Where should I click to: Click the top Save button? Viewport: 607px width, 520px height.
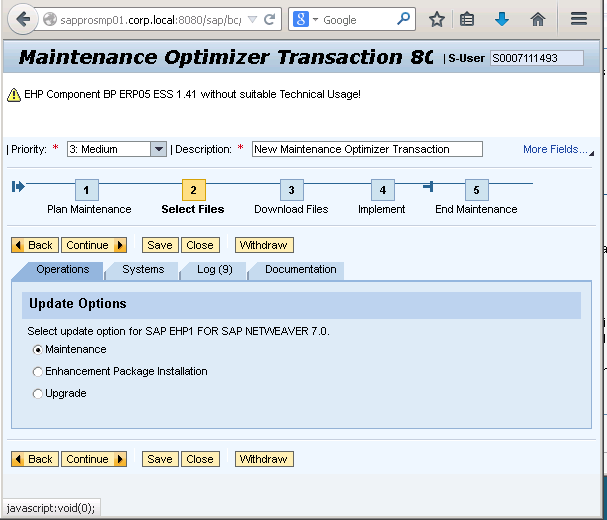(x=160, y=245)
